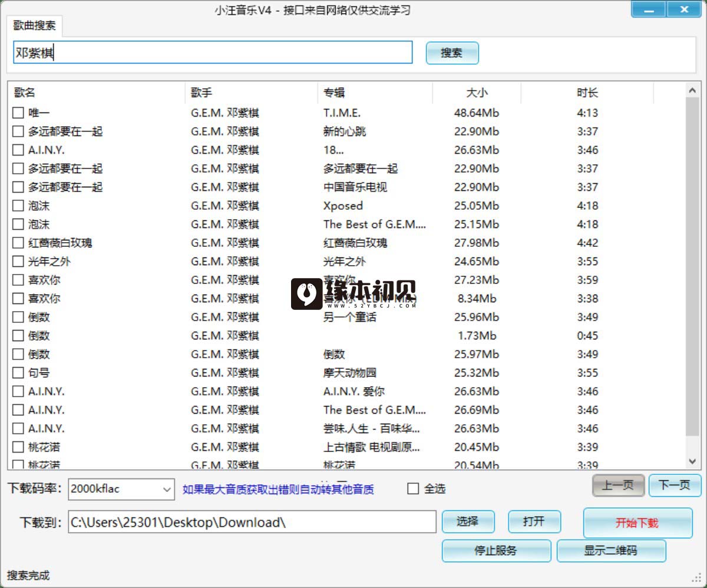The width and height of the screenshot is (707, 588).
Task: Click the vertical scrollbar thumb of the song list
Action: tap(692, 267)
